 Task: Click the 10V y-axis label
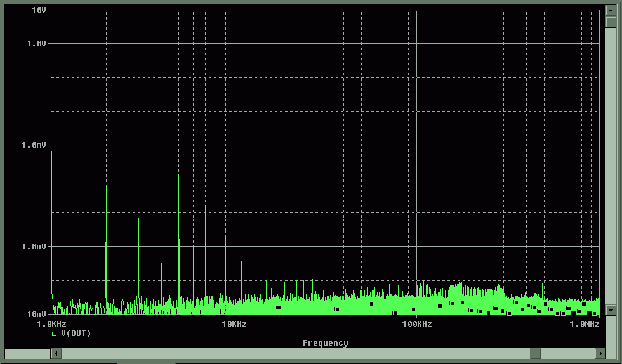click(38, 11)
